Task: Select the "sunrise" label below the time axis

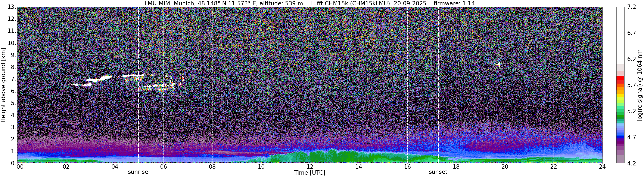Action: [x=138, y=172]
